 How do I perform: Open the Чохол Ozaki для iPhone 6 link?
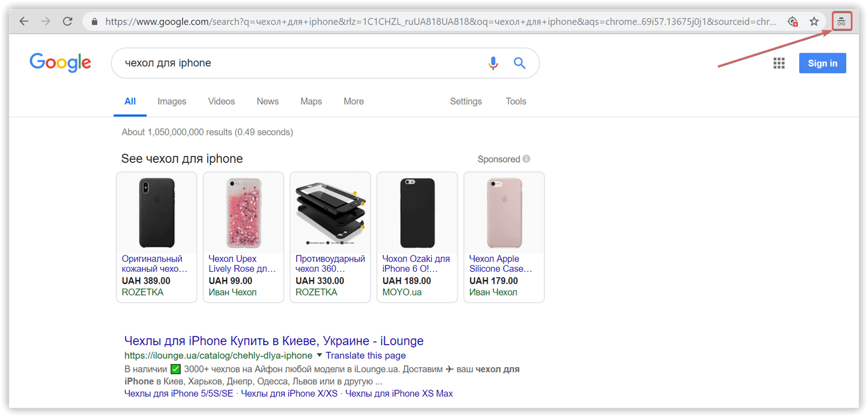coord(416,264)
